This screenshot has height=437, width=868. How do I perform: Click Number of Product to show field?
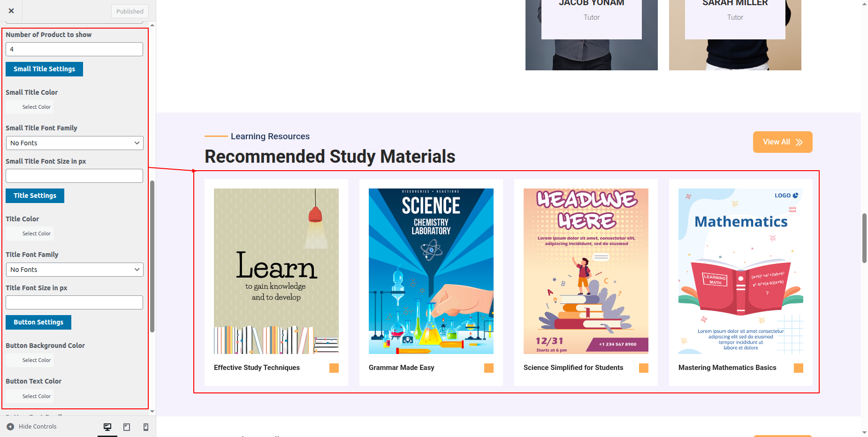(x=74, y=49)
